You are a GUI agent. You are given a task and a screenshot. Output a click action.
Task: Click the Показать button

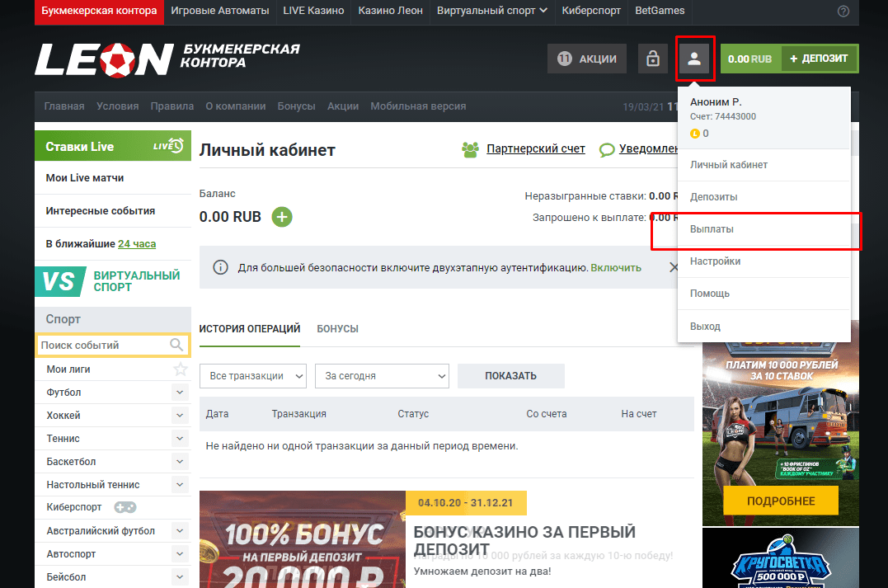click(511, 376)
